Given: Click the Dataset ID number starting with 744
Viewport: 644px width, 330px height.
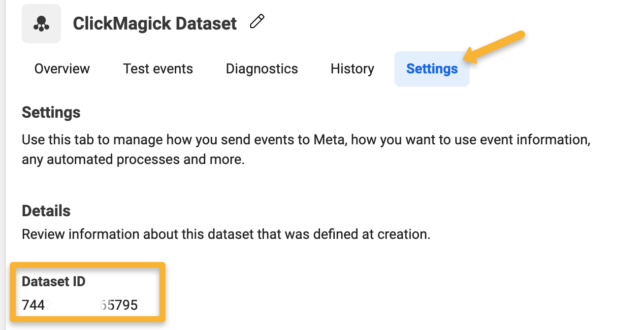Looking at the screenshot, I should (33, 305).
